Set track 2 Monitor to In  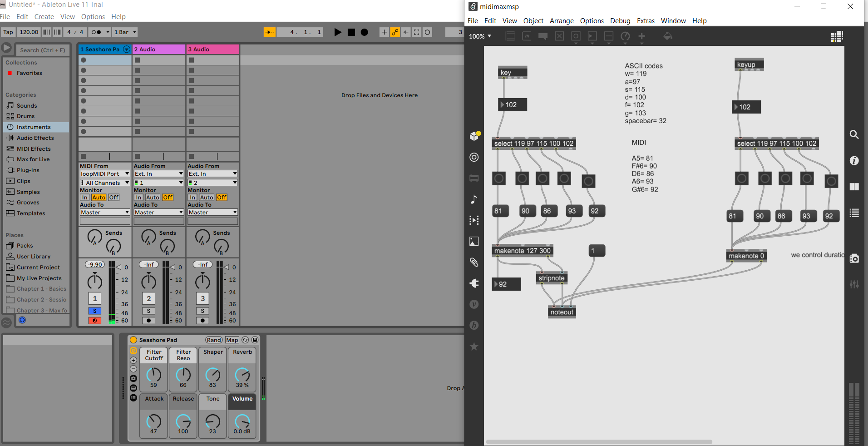click(138, 198)
